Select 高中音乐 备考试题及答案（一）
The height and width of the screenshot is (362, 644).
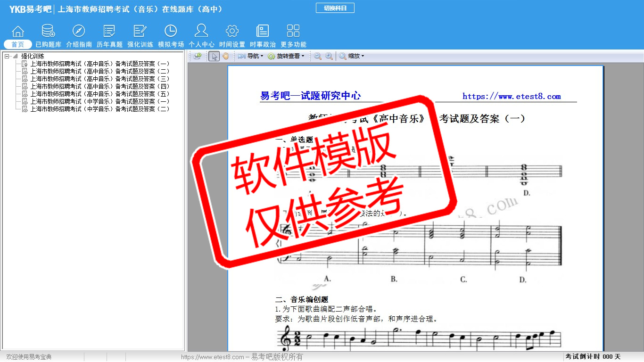coord(99,64)
